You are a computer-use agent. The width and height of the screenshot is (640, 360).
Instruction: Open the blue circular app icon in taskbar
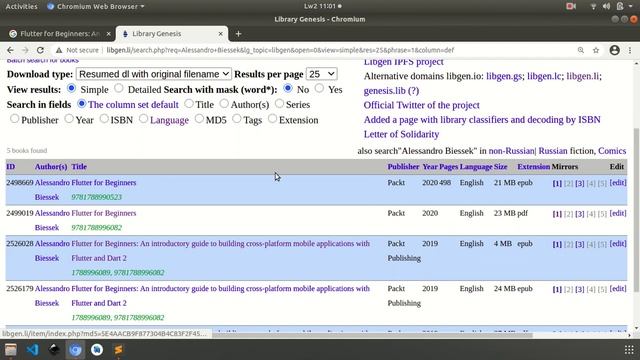97,350
